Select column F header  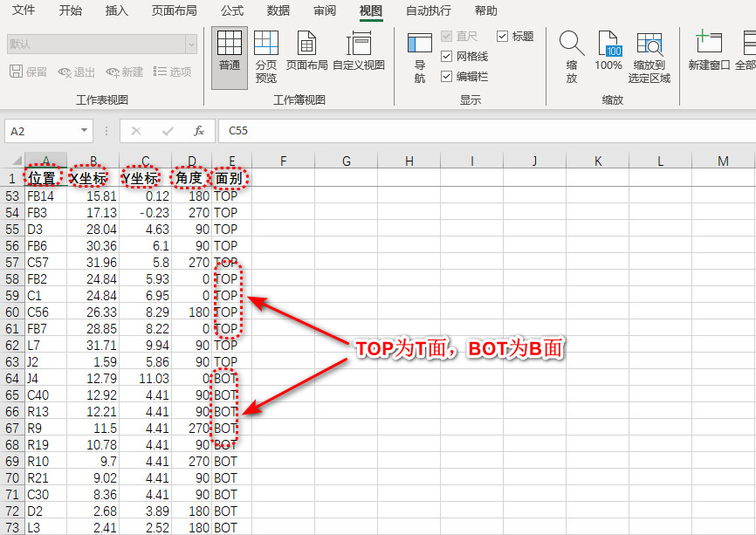click(284, 161)
